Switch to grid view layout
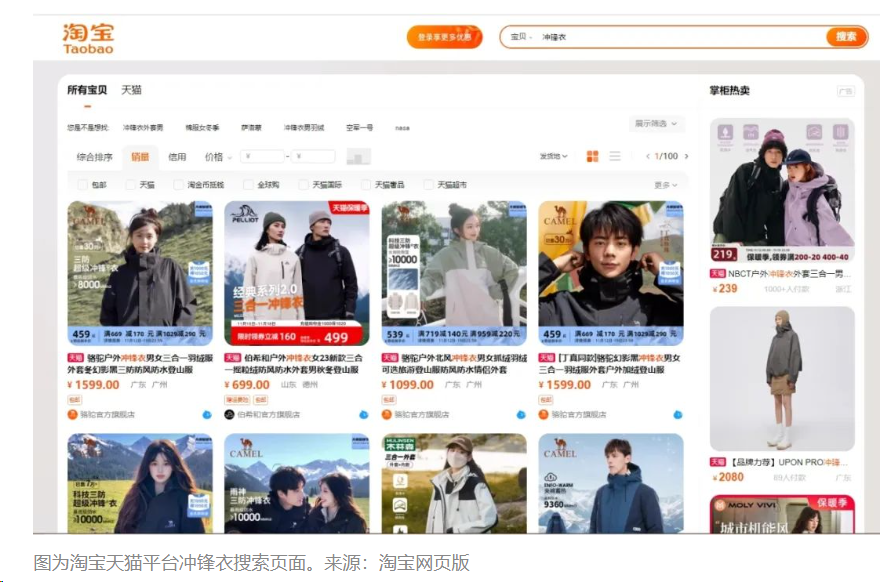This screenshot has height=582, width=893. (592, 156)
